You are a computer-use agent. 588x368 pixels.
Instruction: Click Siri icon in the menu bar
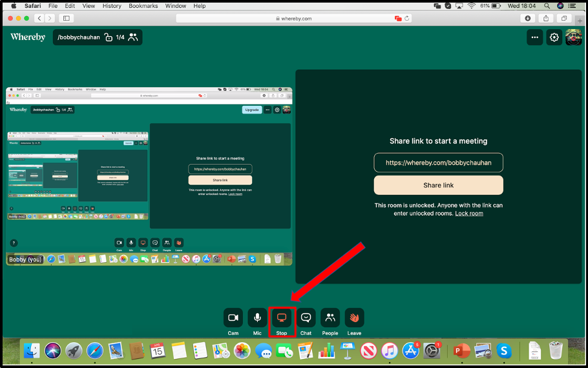(x=560, y=6)
